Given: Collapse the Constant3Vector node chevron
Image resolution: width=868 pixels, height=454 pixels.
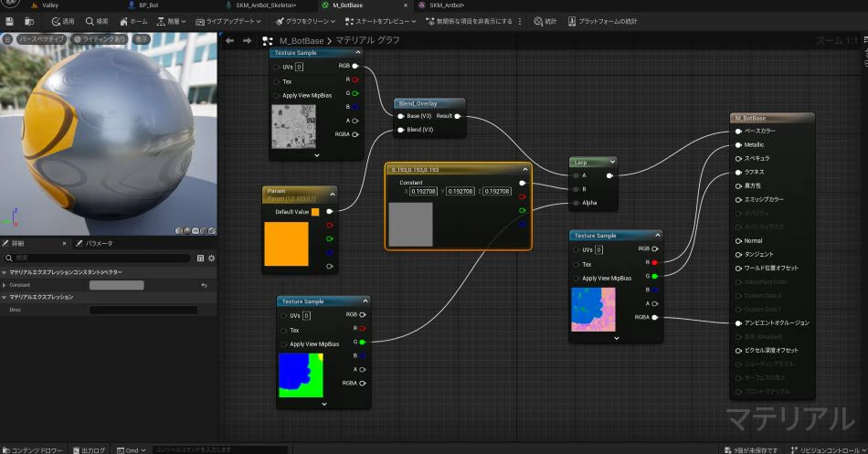Looking at the screenshot, I should tap(524, 169).
